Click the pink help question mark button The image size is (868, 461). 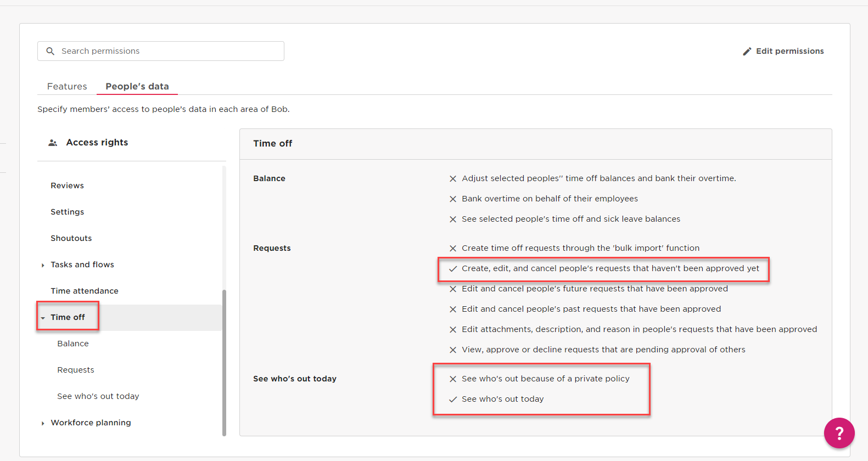click(839, 433)
